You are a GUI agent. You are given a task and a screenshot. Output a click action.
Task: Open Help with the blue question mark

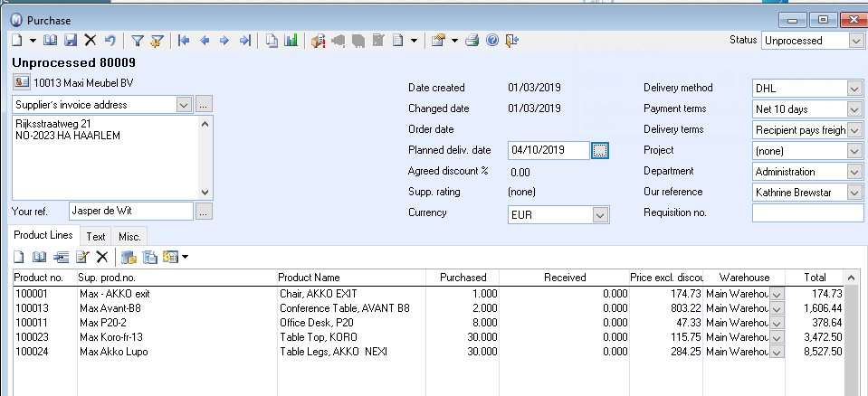(x=492, y=41)
